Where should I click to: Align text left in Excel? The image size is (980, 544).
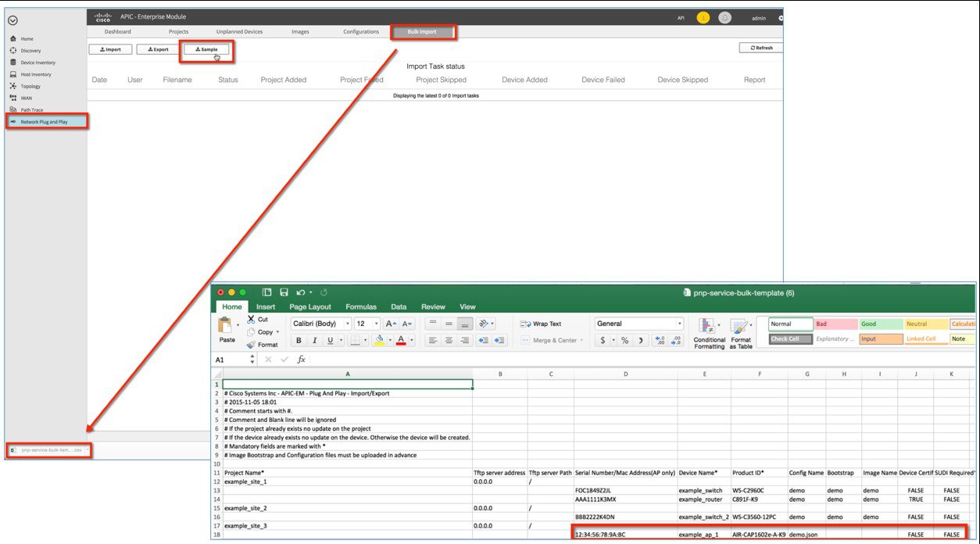coord(432,340)
